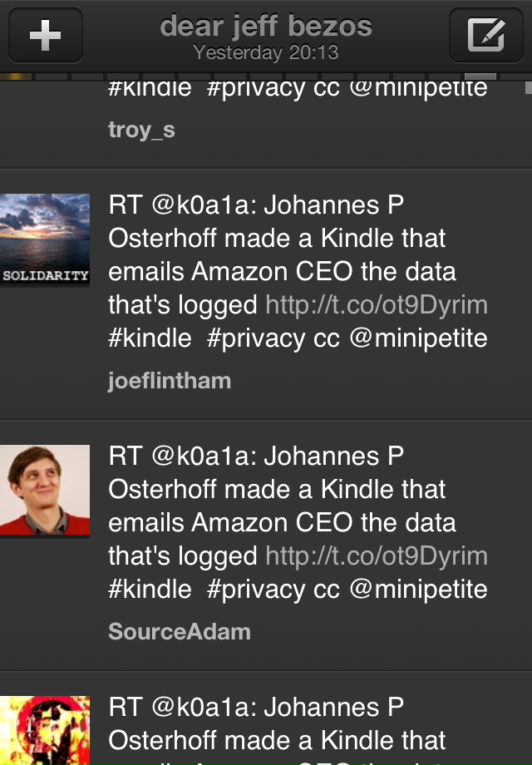Tap #kindle hashtag in joeflintham's tweet
Image resolution: width=532 pixels, height=765 pixels.
click(x=150, y=338)
